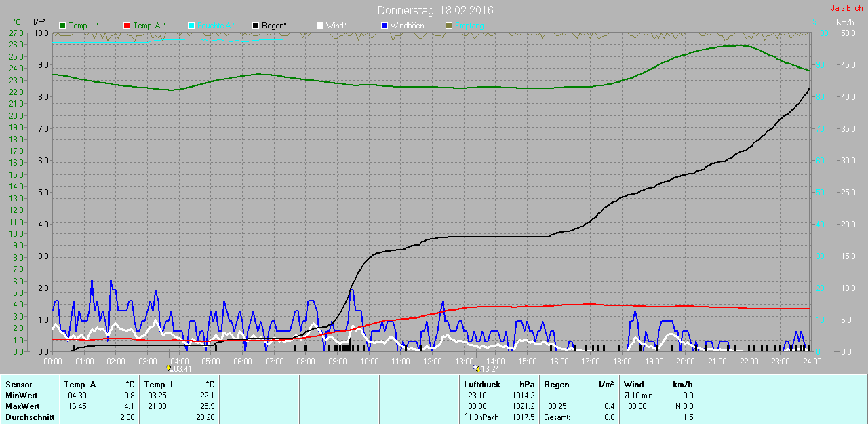Click the km/h axis unit label
Viewport: 868px width, 424px height.
846,22
